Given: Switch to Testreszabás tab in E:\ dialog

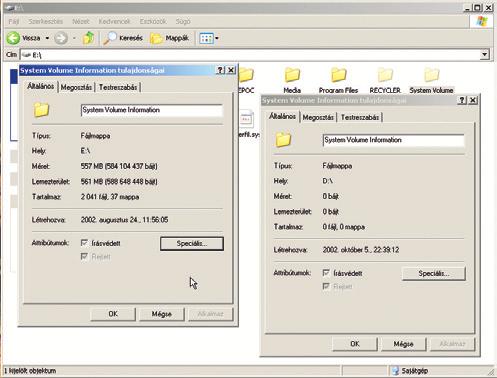Looking at the screenshot, I should click(x=118, y=87).
